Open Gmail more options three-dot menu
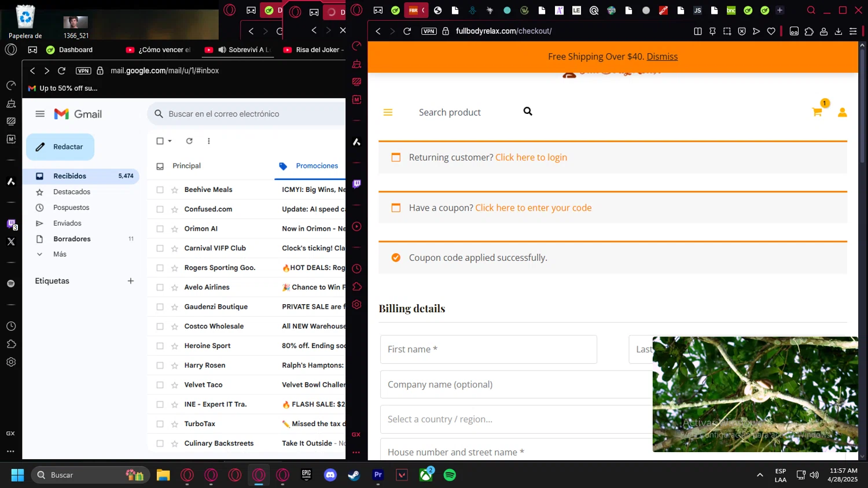The image size is (868, 488). (209, 141)
